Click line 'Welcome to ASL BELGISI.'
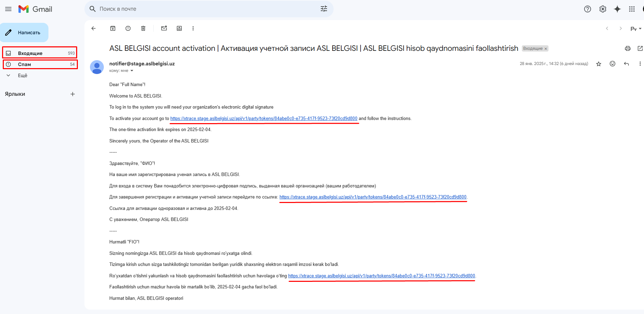This screenshot has width=644, height=314. click(136, 96)
